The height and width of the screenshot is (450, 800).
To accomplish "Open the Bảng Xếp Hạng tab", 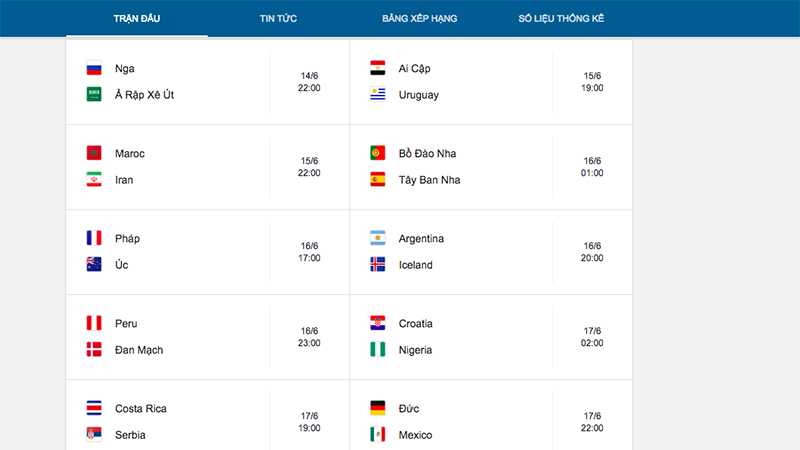I will pos(419,19).
